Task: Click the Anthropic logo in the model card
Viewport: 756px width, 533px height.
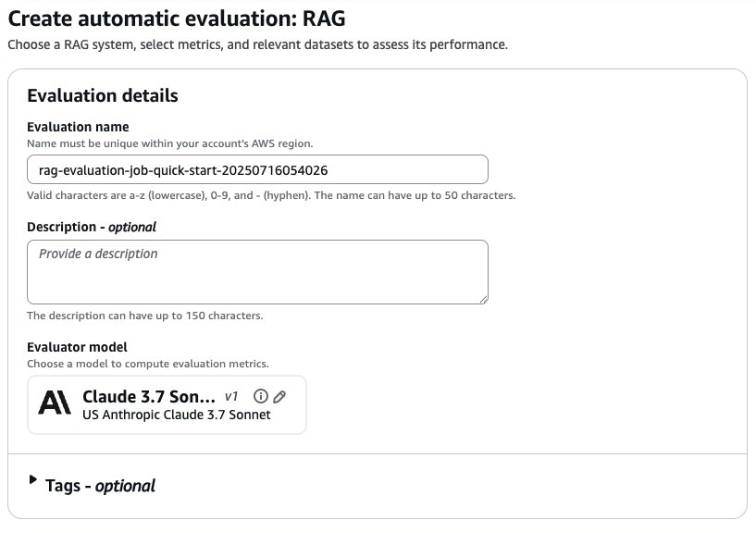Action: click(55, 403)
